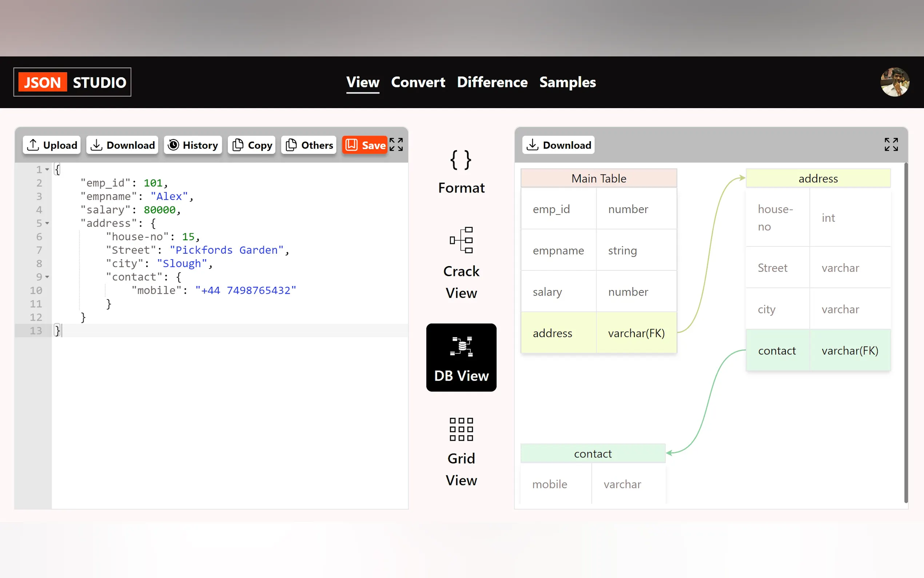Viewport: 924px width, 578px height.
Task: Select the DB View icon
Action: 461,347
